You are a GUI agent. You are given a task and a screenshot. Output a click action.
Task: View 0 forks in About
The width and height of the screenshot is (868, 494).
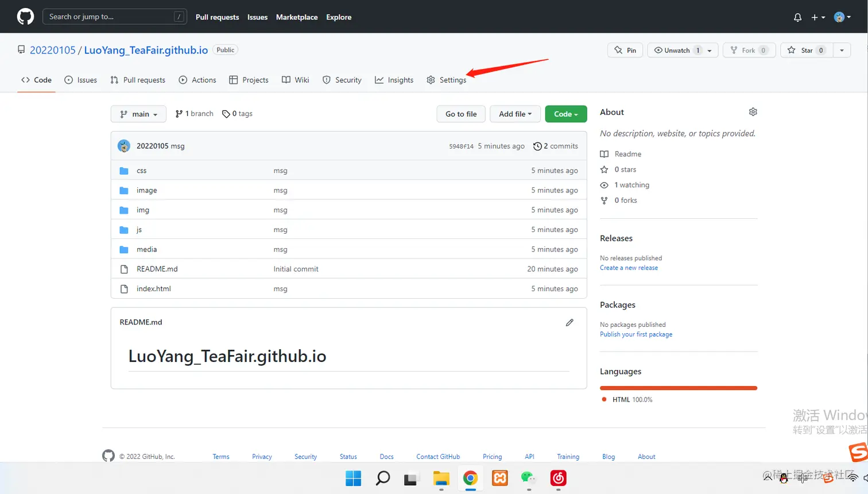(618, 200)
